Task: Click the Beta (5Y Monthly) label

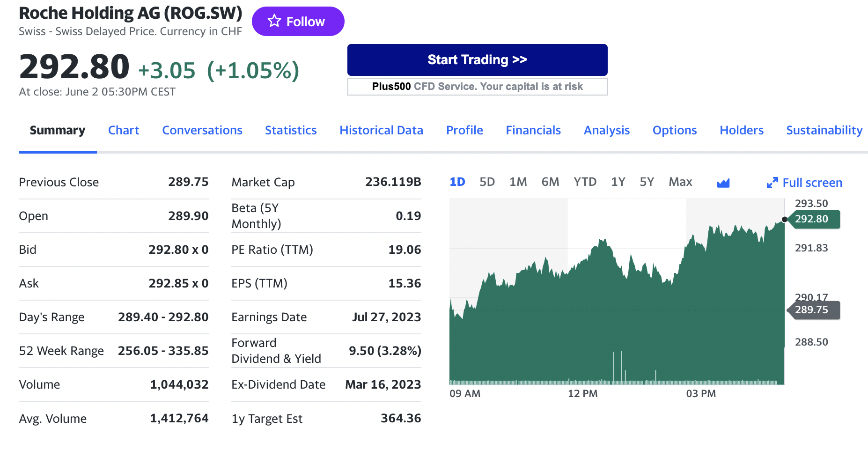Action: 256,216
